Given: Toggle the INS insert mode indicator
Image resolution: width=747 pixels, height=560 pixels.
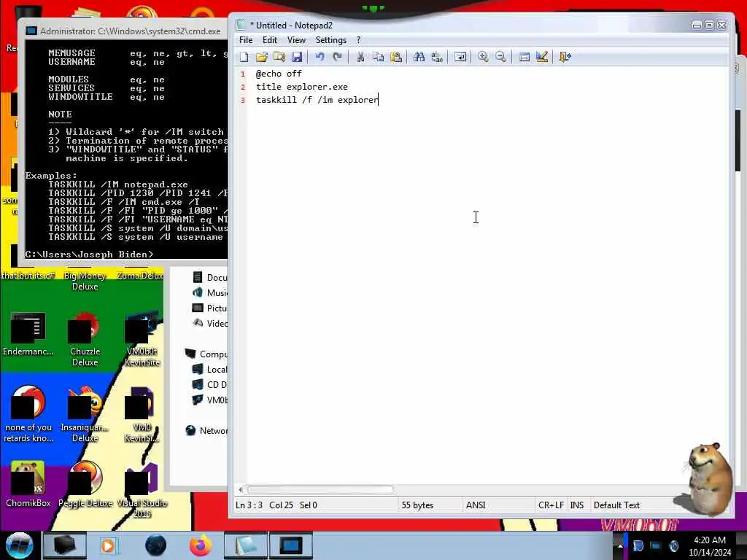Looking at the screenshot, I should click(x=577, y=505).
